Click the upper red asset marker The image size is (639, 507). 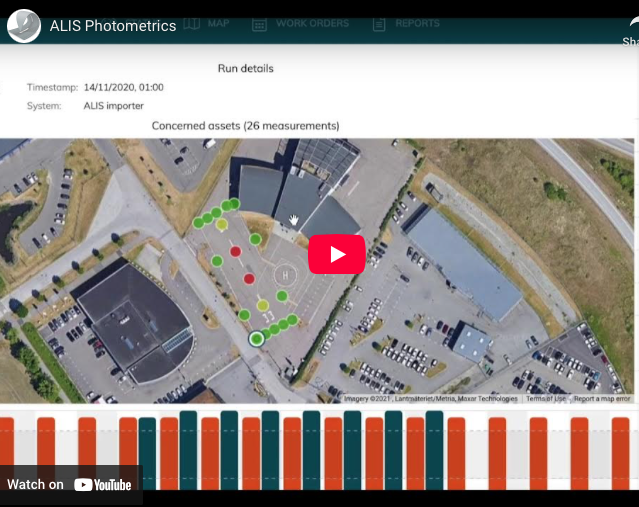(x=236, y=251)
